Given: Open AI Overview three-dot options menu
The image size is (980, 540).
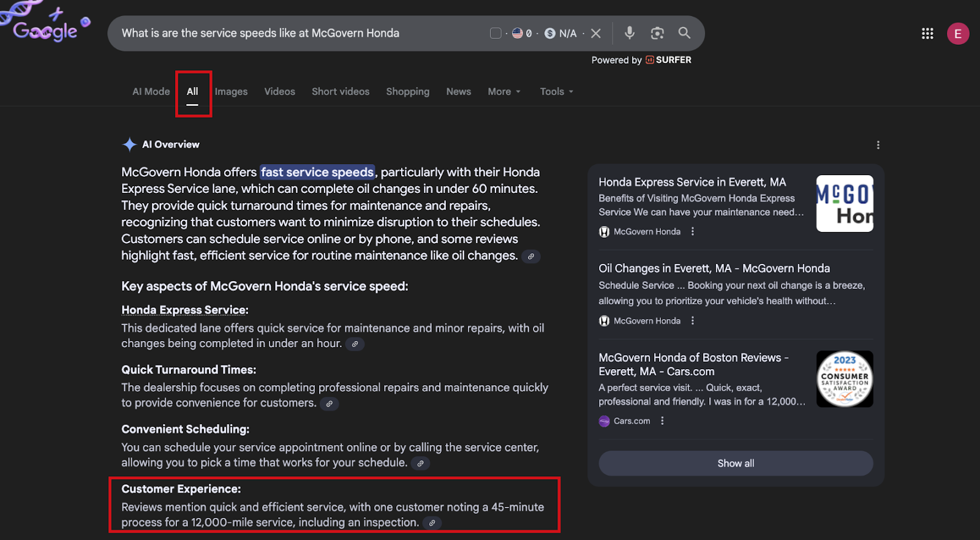Looking at the screenshot, I should pos(878,145).
